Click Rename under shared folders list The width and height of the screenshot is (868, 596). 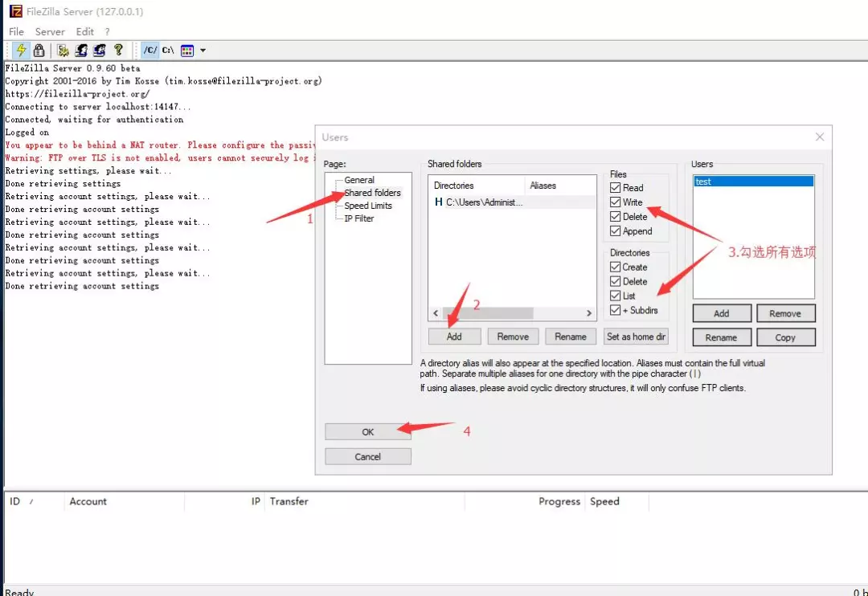pos(570,337)
